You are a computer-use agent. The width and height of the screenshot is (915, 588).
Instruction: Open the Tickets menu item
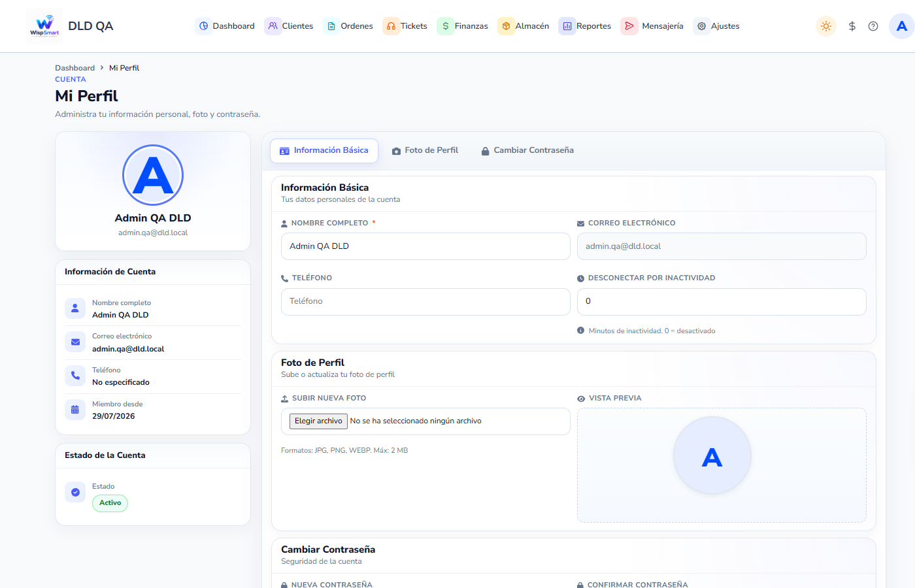coord(406,26)
